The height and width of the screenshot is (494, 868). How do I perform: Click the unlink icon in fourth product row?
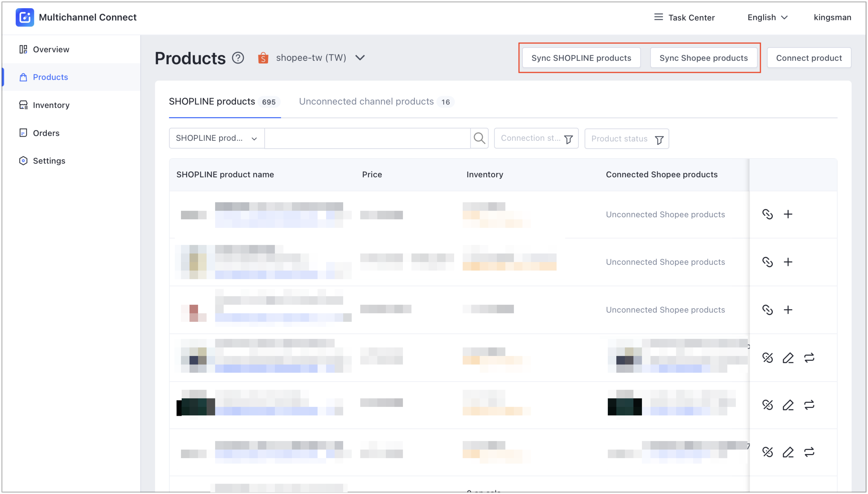click(767, 358)
